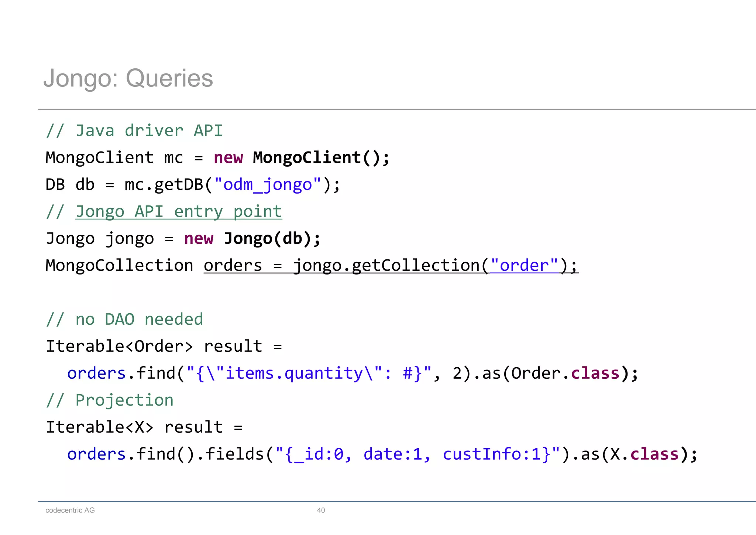Image resolution: width=756 pixels, height=535 pixels.
Task: Click the slide page number 40
Action: tap(321, 510)
